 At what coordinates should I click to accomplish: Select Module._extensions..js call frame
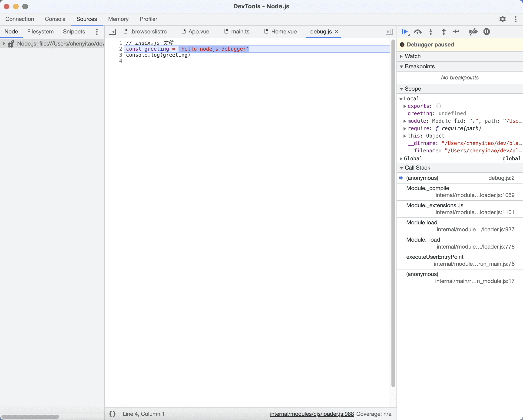coord(460,209)
